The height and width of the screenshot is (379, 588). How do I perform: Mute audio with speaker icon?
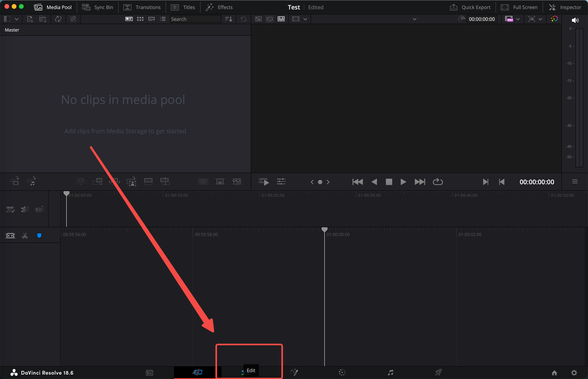575,20
